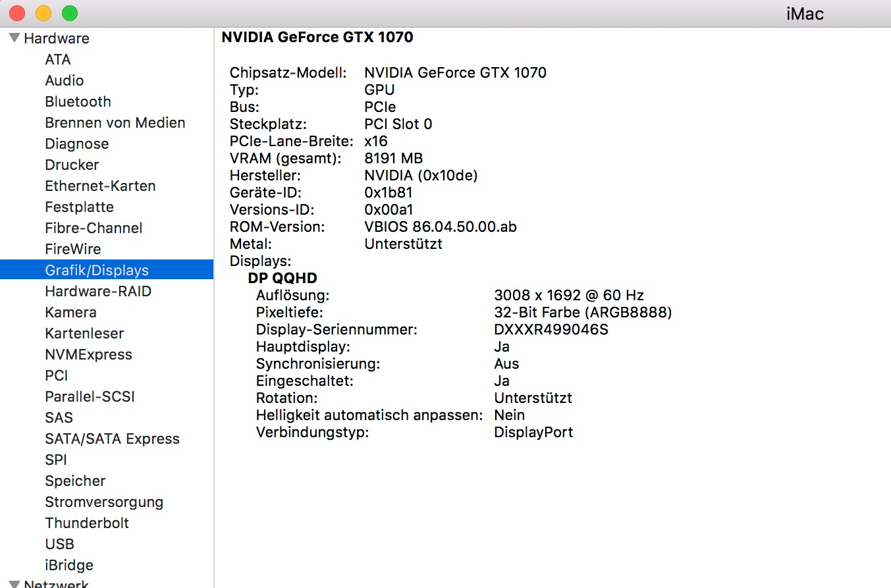Open the Audio hardware entry
The width and height of the screenshot is (891, 588).
point(65,80)
